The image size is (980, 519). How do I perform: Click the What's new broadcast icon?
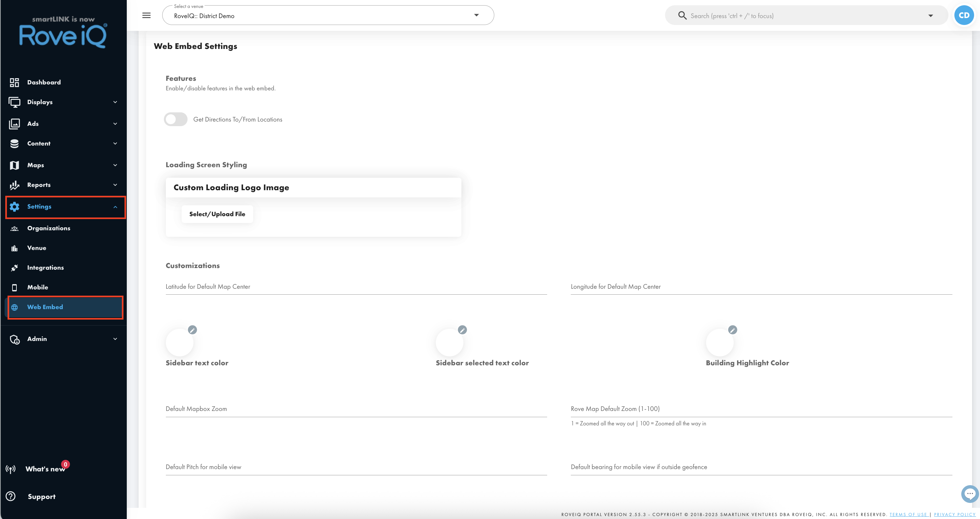(x=11, y=469)
